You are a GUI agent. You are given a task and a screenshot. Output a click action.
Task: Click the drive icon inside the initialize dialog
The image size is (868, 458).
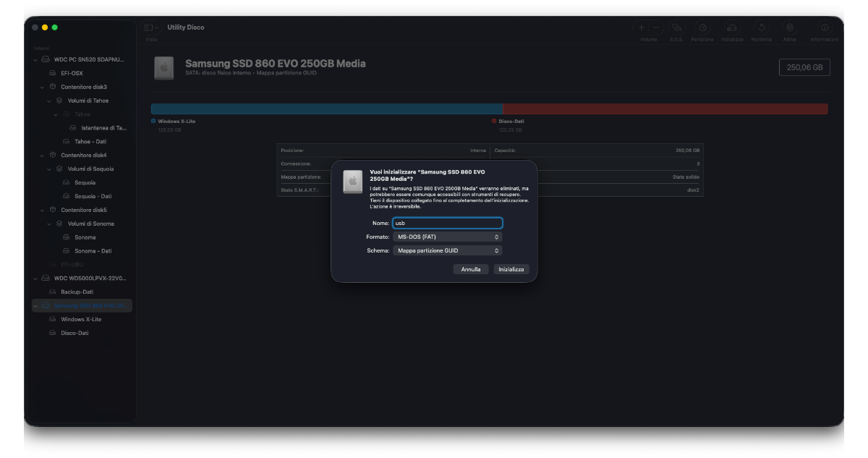[352, 182]
